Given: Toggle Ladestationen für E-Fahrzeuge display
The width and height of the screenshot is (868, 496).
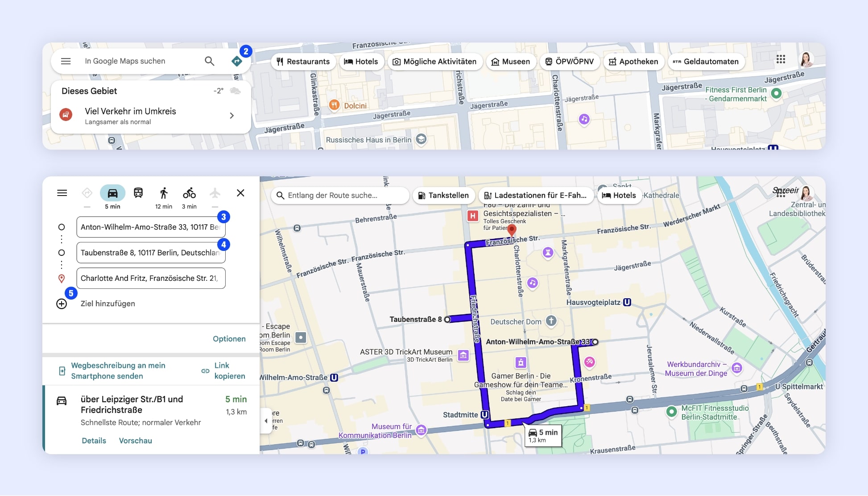Looking at the screenshot, I should pos(535,195).
